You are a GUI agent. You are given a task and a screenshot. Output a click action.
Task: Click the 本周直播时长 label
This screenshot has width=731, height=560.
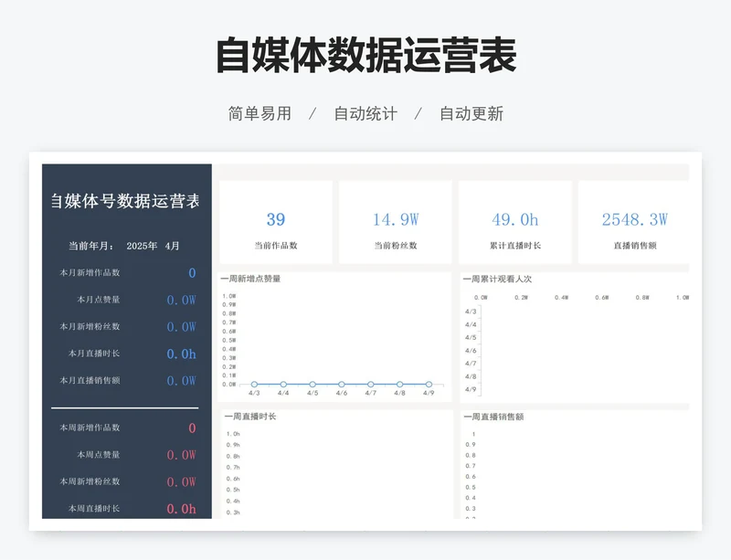94,508
